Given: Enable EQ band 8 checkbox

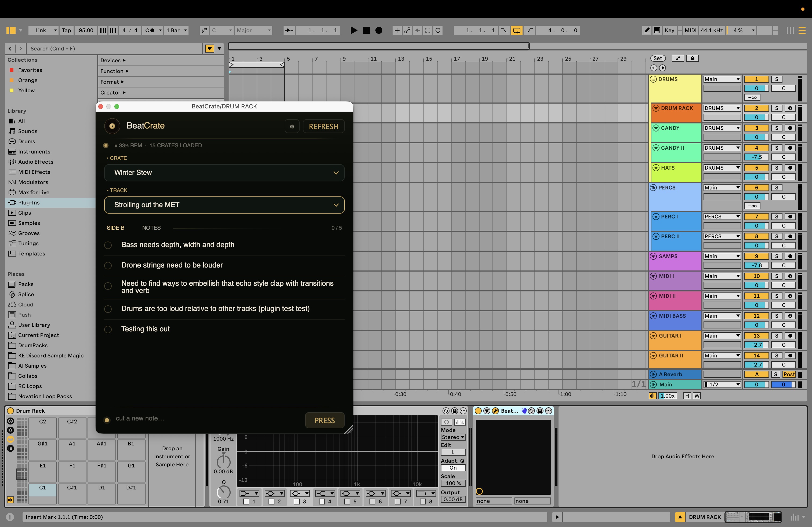Looking at the screenshot, I should click(x=423, y=502).
